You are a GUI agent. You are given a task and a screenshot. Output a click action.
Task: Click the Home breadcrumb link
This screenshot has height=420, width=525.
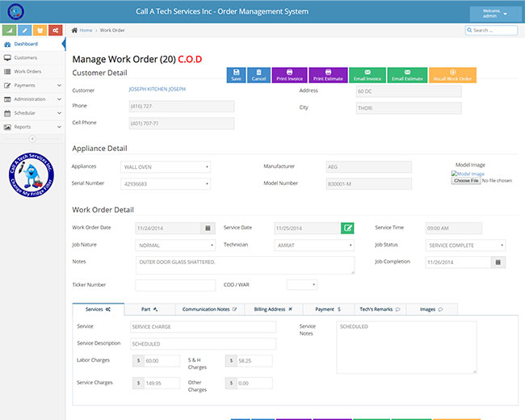pyautogui.click(x=84, y=30)
